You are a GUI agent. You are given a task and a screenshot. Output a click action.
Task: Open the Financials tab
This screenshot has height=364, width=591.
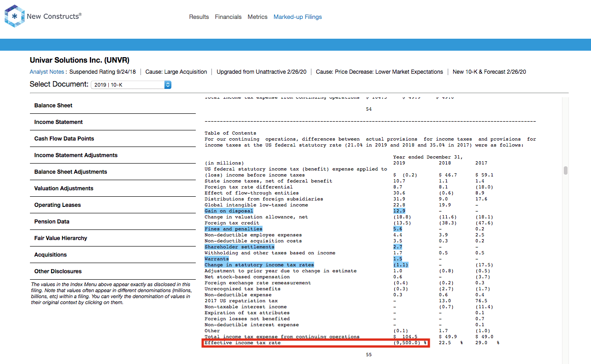point(228,17)
